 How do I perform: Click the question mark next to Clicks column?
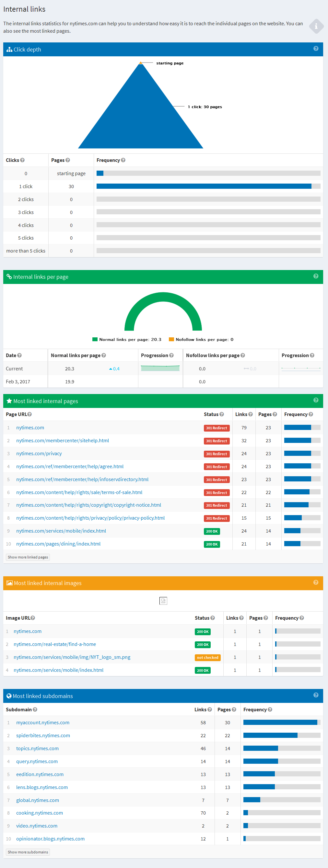[22, 160]
